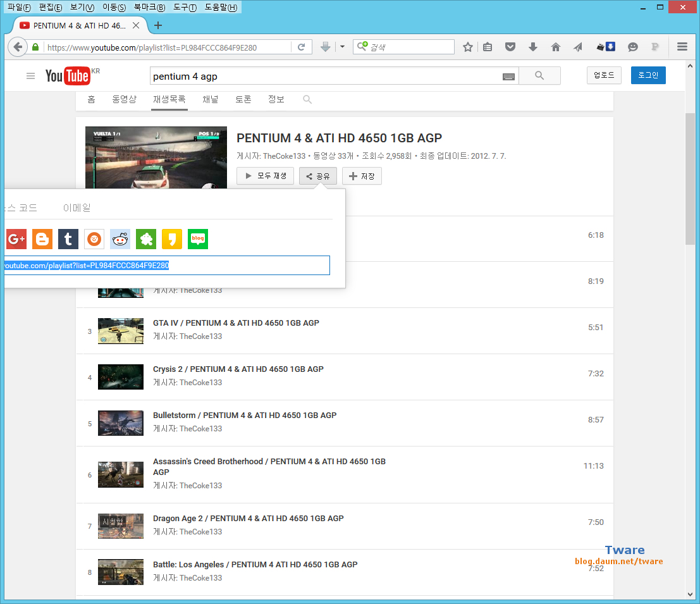Click the Firefox search box

tap(403, 47)
